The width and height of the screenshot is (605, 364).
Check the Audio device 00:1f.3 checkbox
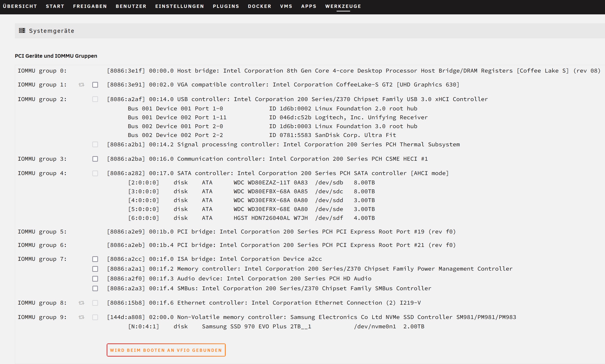click(x=95, y=279)
